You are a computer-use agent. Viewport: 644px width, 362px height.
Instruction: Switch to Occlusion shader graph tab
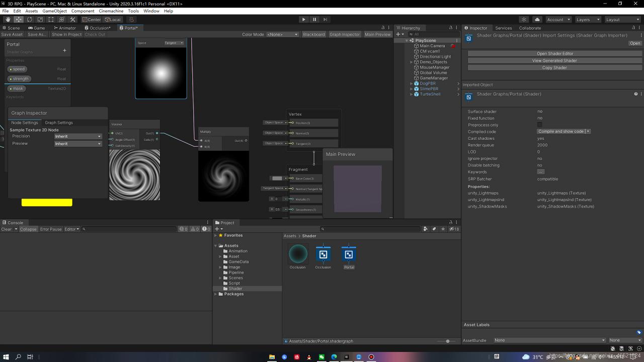pos(98,28)
